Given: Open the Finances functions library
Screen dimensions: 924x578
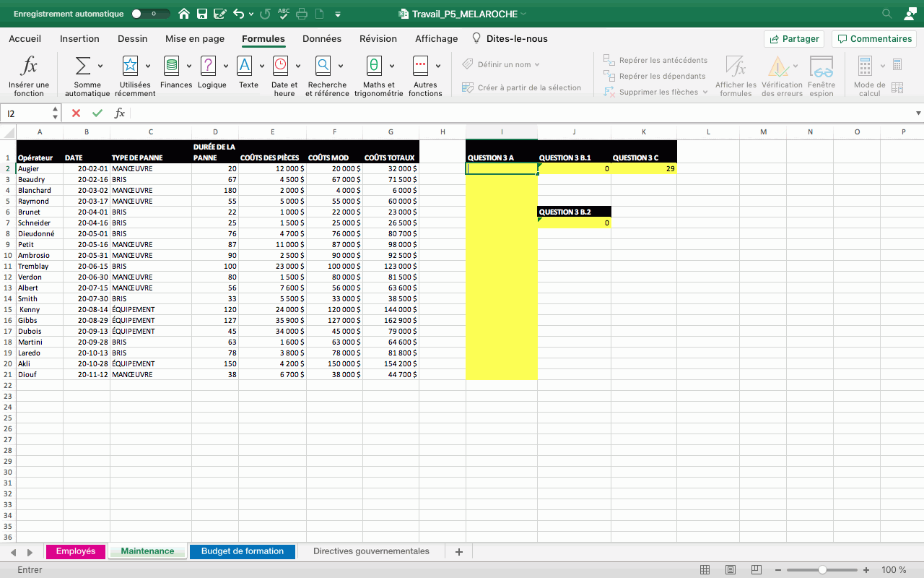Looking at the screenshot, I should [x=172, y=66].
